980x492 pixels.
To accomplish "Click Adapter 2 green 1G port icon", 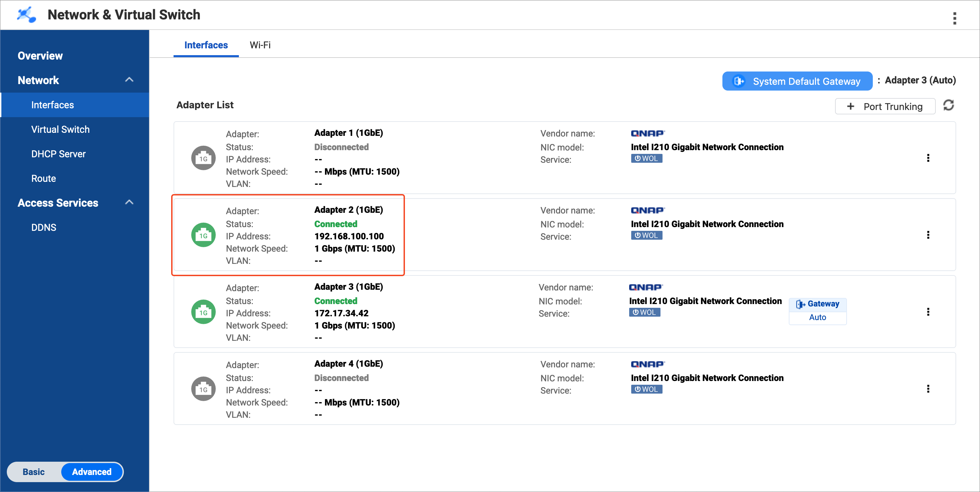I will [203, 235].
